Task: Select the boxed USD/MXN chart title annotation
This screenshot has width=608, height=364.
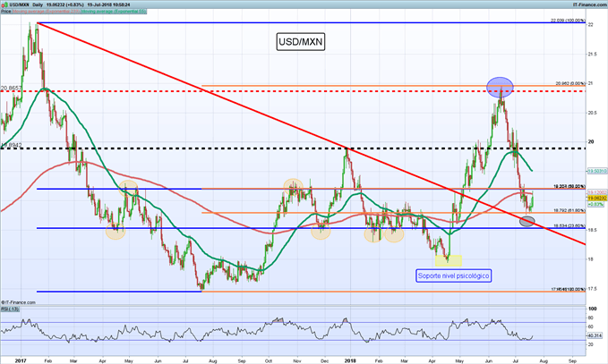Action: (x=301, y=42)
